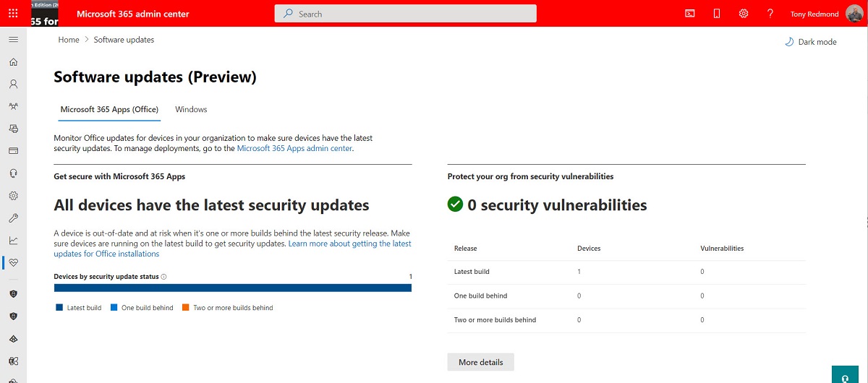
Task: Click the mobile app phone icon
Action: tap(717, 14)
